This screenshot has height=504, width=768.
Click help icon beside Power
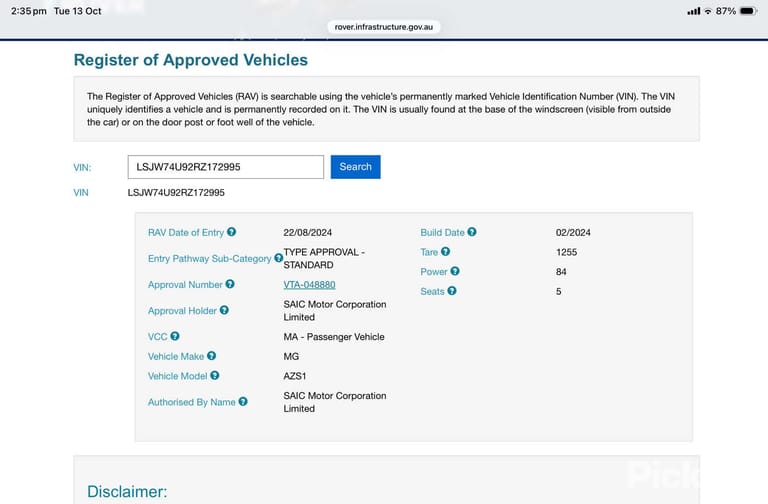point(455,271)
